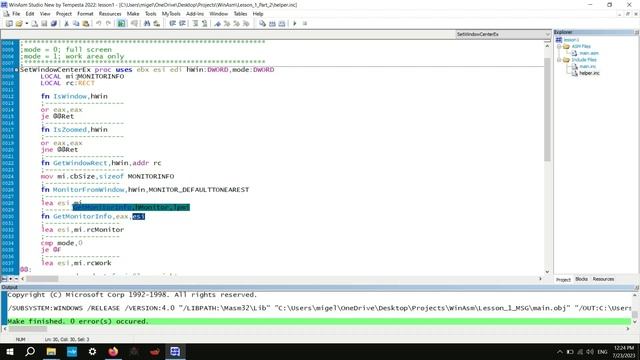Image resolution: width=640 pixels, height=360 pixels.
Task: Select main.asm in the Explorer tree
Action: tap(589, 53)
